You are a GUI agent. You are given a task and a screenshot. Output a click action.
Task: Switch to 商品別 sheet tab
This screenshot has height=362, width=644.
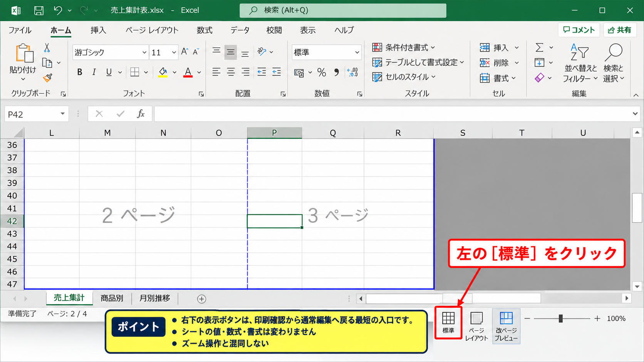point(112,298)
